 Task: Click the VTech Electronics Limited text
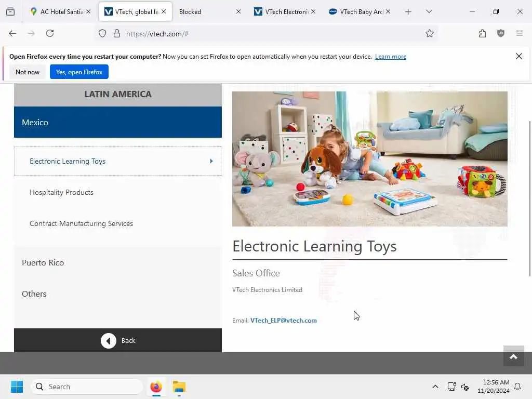[x=267, y=290]
